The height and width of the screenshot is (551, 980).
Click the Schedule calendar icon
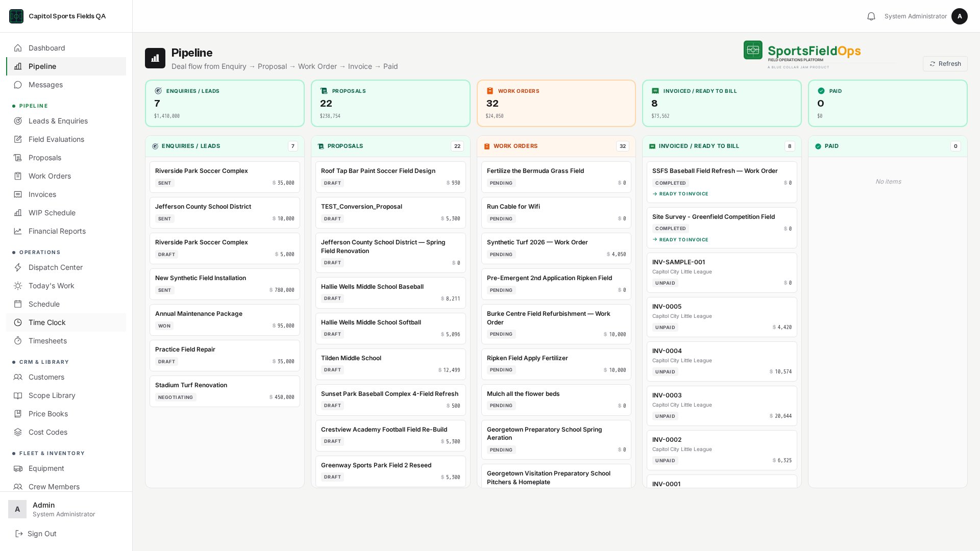point(18,304)
